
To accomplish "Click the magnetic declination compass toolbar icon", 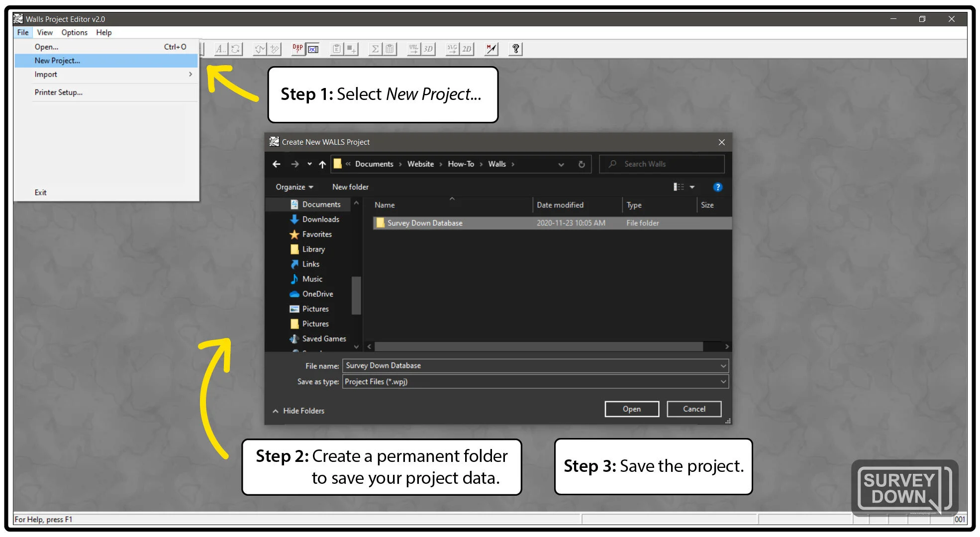I will (x=491, y=49).
